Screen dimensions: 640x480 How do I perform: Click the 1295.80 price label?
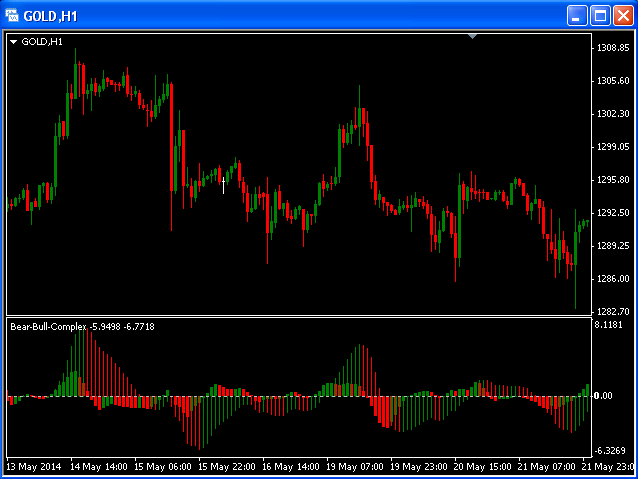coord(613,180)
